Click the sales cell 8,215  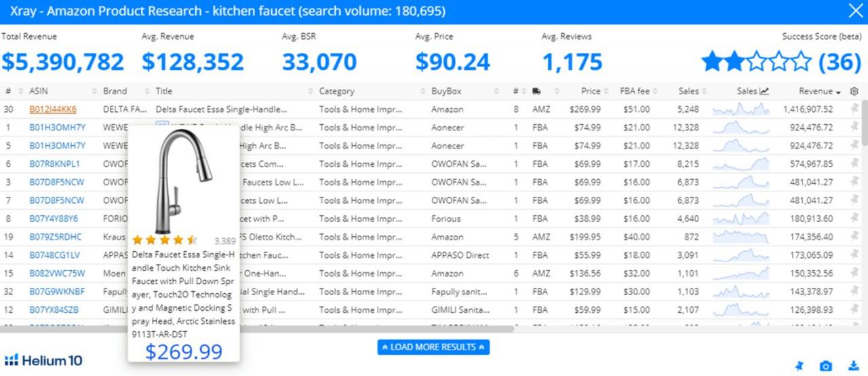coord(688,164)
